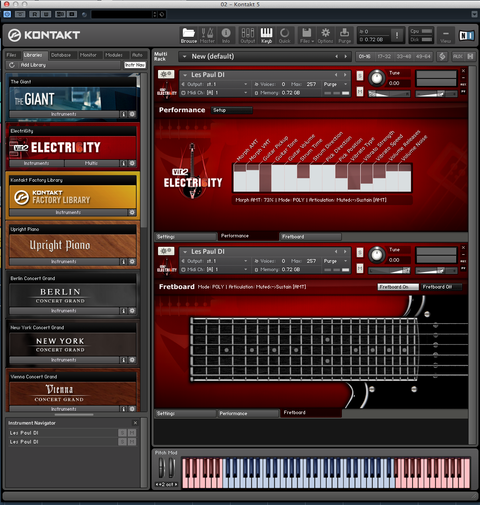Open the Performance Setup dropdown
Image resolution: width=480 pixels, height=505 pixels.
point(232,110)
